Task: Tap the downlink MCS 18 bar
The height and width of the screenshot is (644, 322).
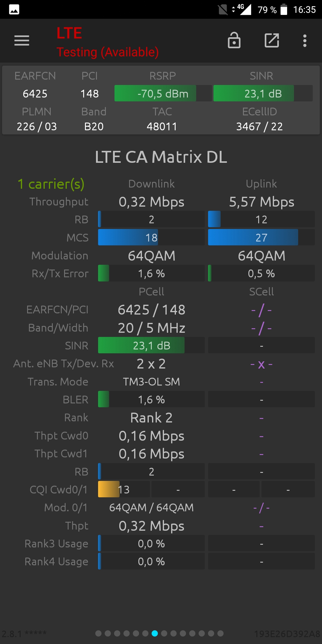Action: (151, 237)
